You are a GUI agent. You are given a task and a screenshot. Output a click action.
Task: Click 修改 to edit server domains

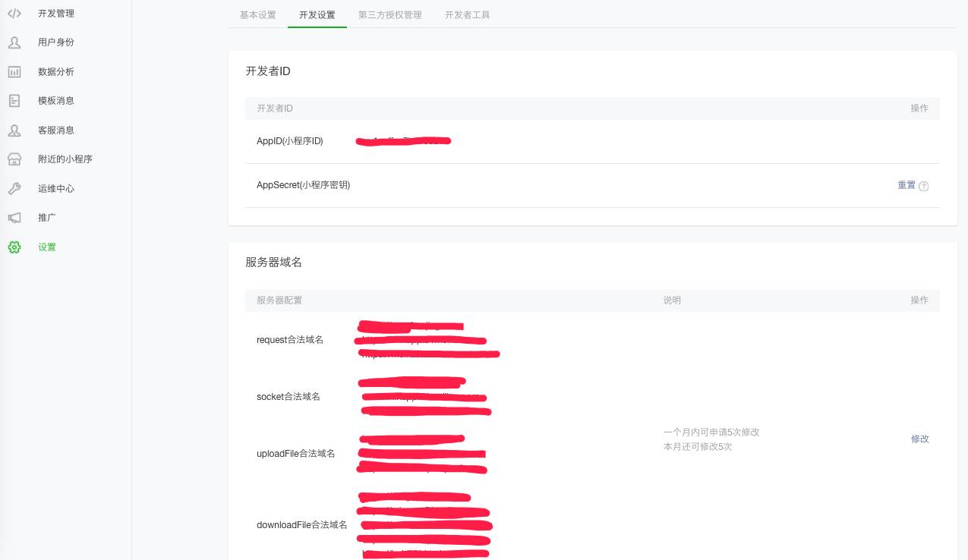[x=920, y=439]
